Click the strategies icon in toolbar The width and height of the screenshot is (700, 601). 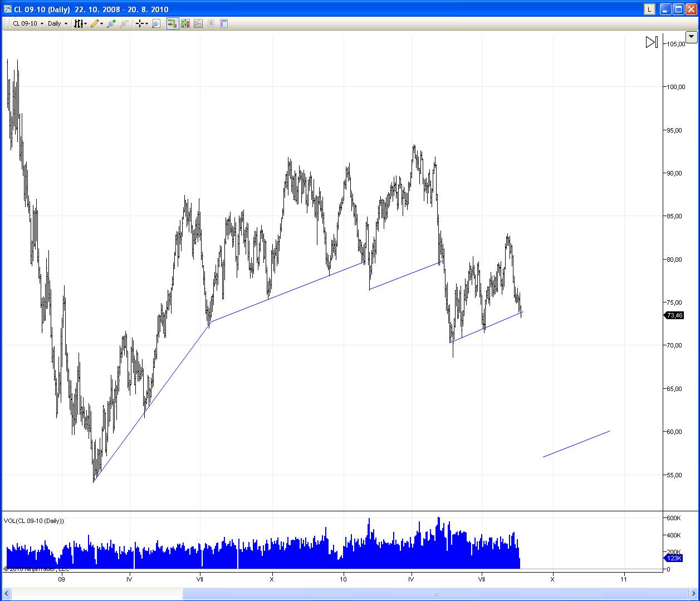click(x=211, y=23)
